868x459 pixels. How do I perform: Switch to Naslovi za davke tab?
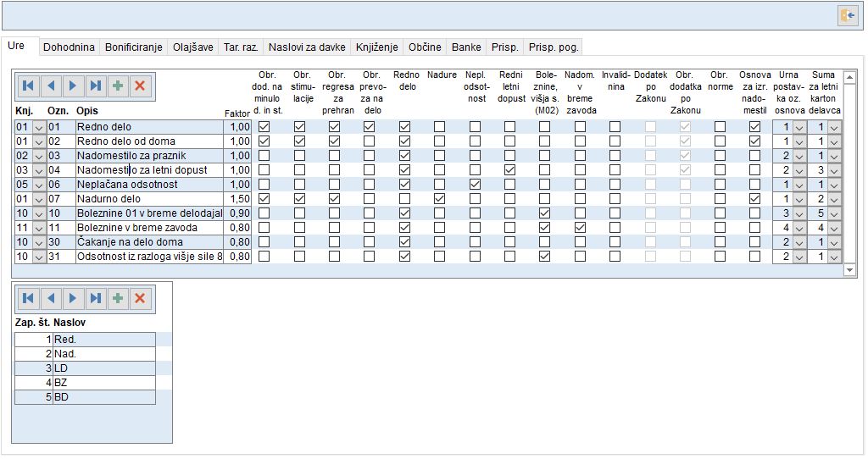[307, 47]
